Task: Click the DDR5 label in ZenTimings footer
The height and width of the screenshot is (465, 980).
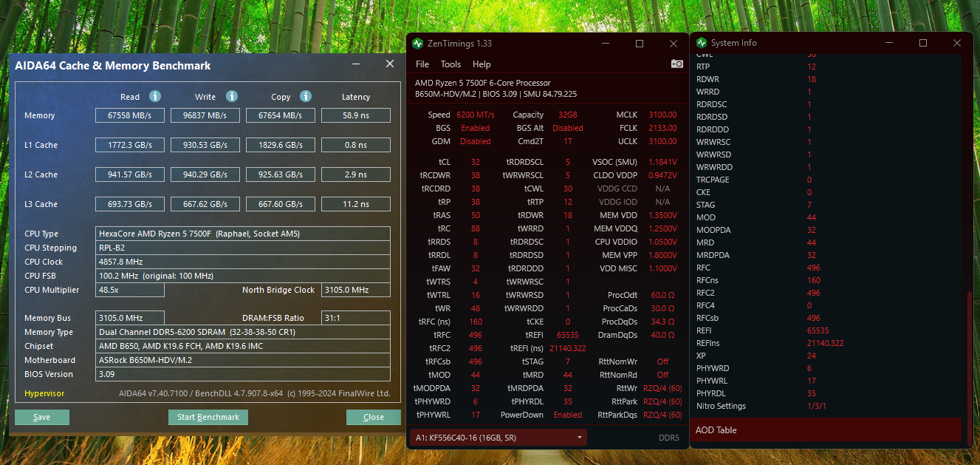Action: [x=669, y=438]
